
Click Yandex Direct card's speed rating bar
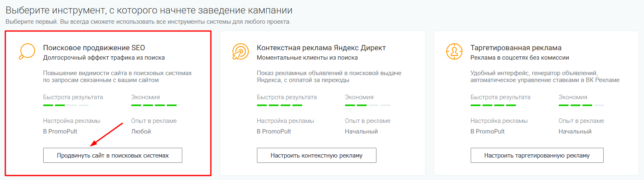pyautogui.click(x=279, y=105)
